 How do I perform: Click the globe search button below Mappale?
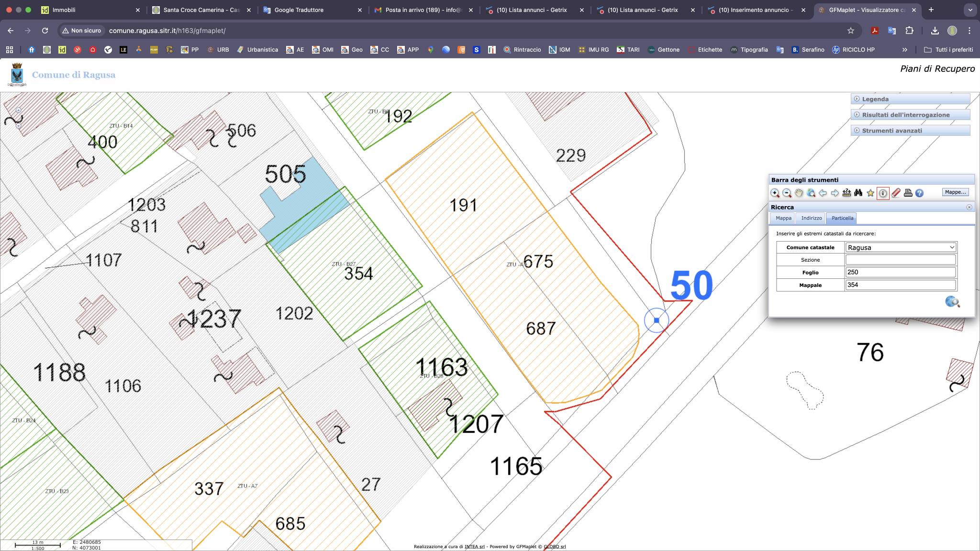[x=952, y=302]
